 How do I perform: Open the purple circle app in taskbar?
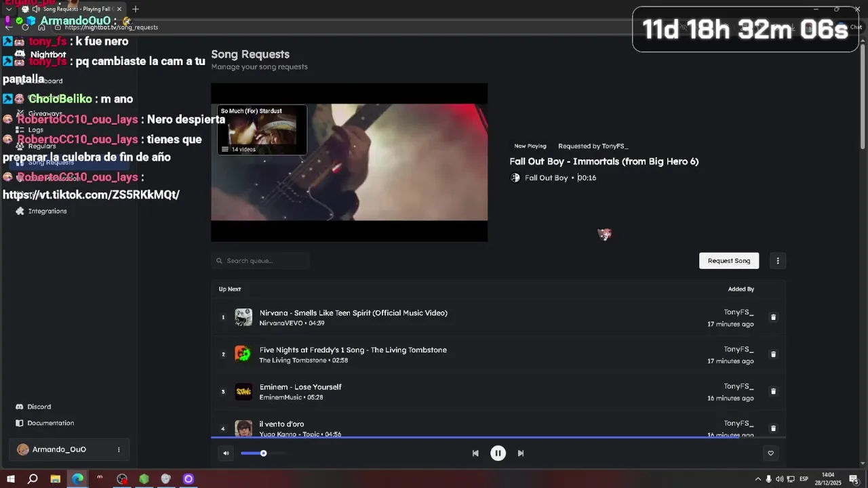189,479
